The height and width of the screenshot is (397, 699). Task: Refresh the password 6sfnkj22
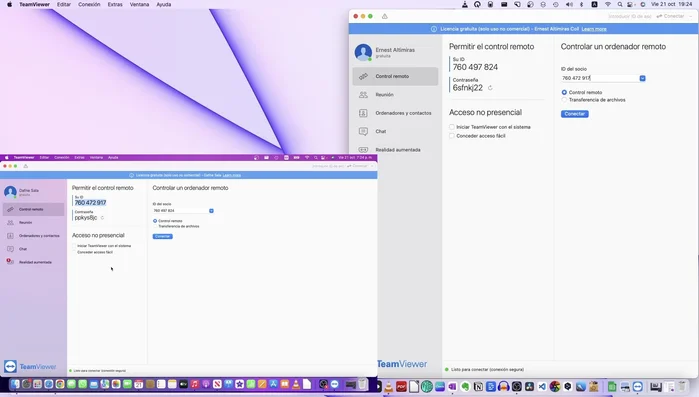pyautogui.click(x=490, y=88)
